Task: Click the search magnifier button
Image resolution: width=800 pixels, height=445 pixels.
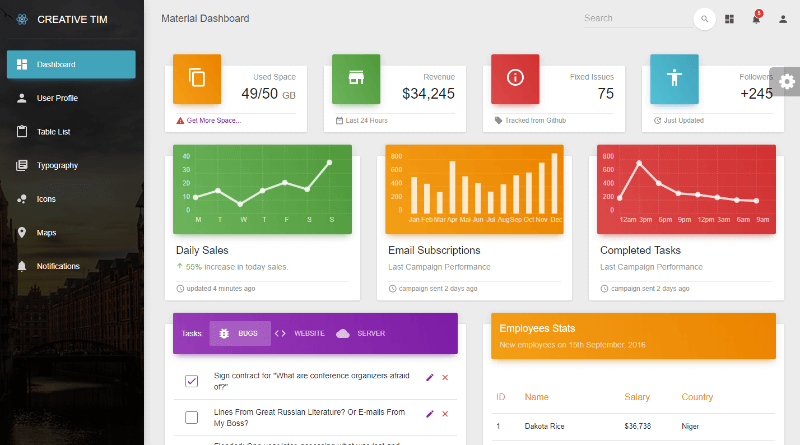Action: click(704, 19)
